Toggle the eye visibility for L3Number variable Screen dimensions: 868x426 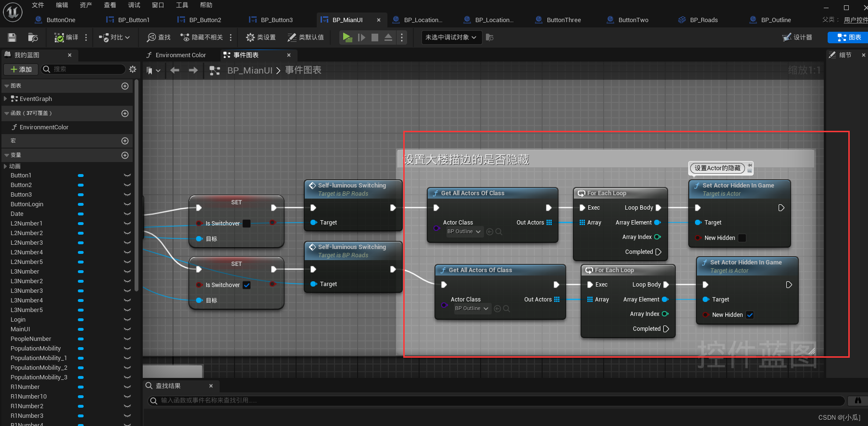(127, 272)
